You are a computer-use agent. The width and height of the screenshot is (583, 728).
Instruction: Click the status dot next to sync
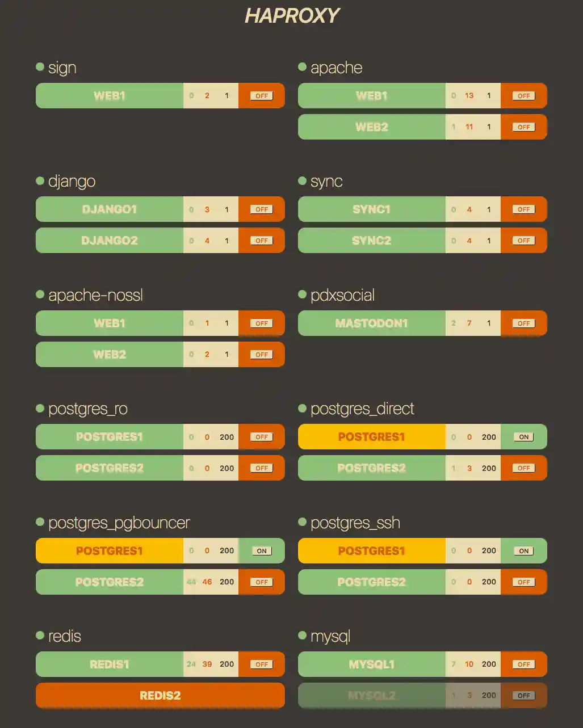point(302,181)
